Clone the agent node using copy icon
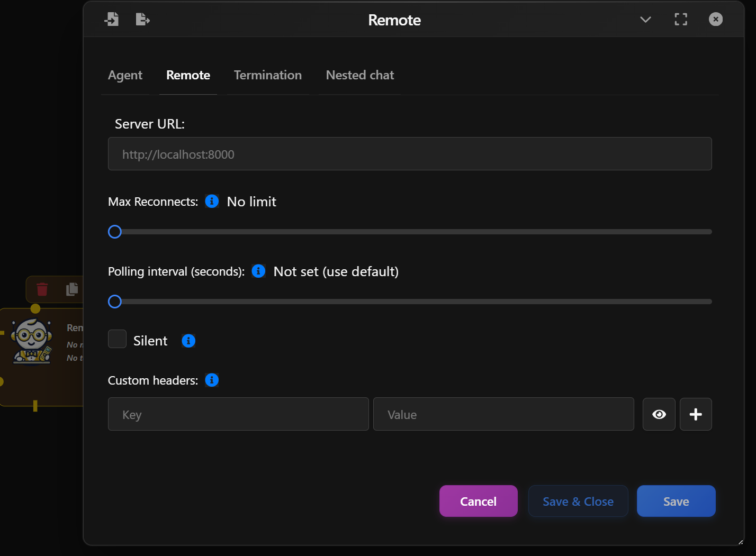The width and height of the screenshot is (756, 556). pyautogui.click(x=71, y=289)
